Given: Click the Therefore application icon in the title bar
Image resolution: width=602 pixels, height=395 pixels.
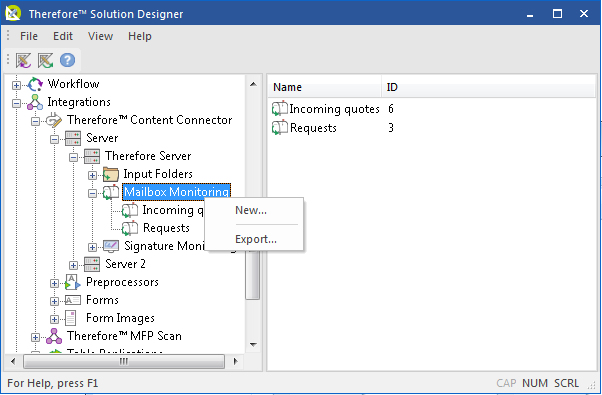Looking at the screenshot, I should tap(13, 13).
